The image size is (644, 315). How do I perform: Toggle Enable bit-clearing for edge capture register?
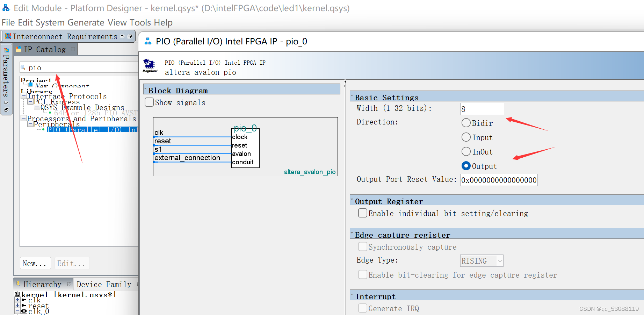click(x=363, y=274)
